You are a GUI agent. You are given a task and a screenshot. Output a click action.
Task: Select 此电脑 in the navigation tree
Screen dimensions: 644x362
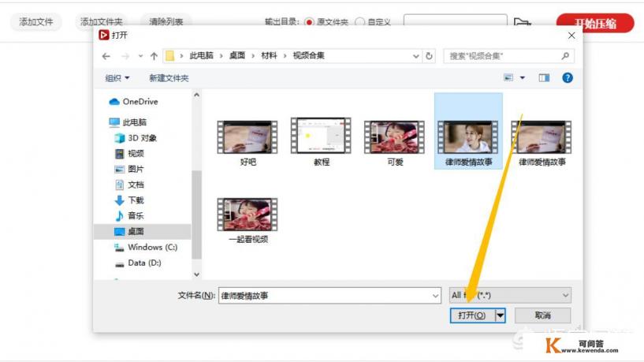[128, 122]
